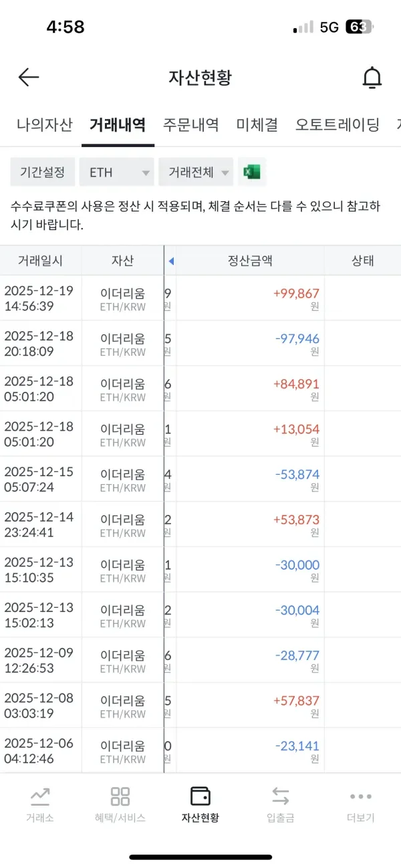Open the 기간설정 period settings
Screen dimensions: 401x868
(42, 172)
